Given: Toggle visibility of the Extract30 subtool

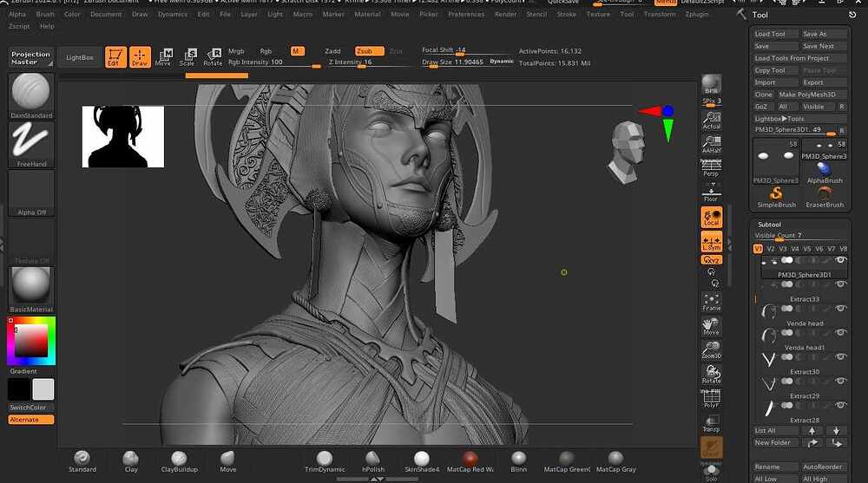Looking at the screenshot, I should (x=840, y=357).
